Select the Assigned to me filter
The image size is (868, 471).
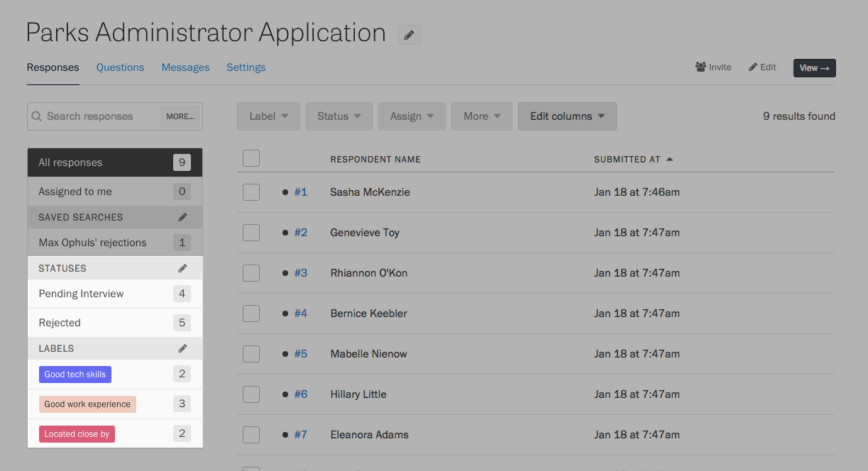115,192
